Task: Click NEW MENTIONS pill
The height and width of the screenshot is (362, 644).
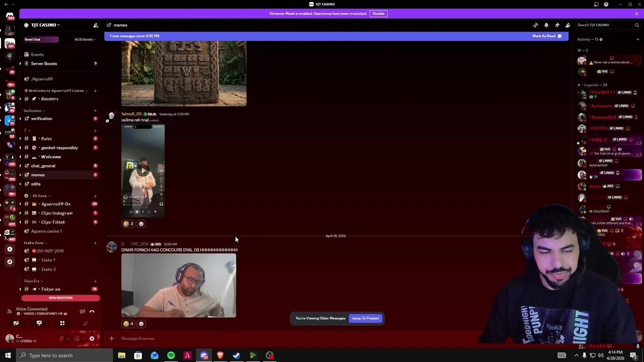Action: 60,298
